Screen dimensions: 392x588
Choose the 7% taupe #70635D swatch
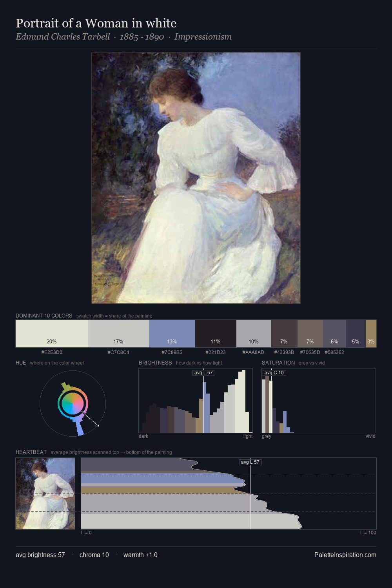click(x=310, y=334)
